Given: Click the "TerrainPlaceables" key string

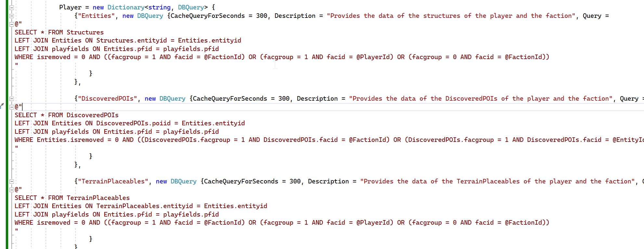Looking at the screenshot, I should tap(113, 181).
